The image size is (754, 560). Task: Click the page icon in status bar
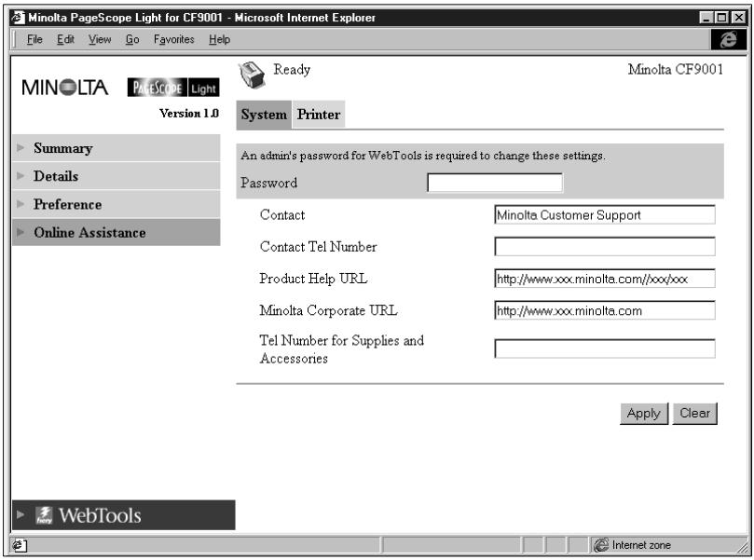(x=20, y=546)
